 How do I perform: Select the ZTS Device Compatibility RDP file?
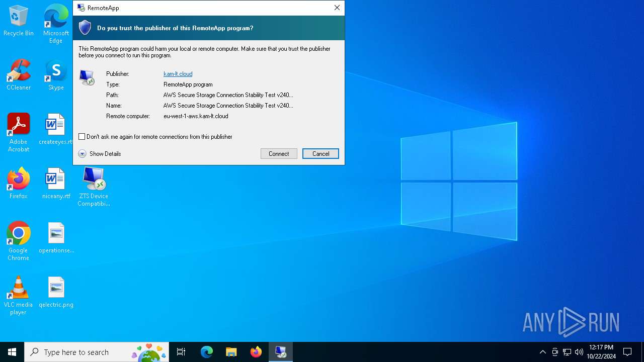(94, 187)
